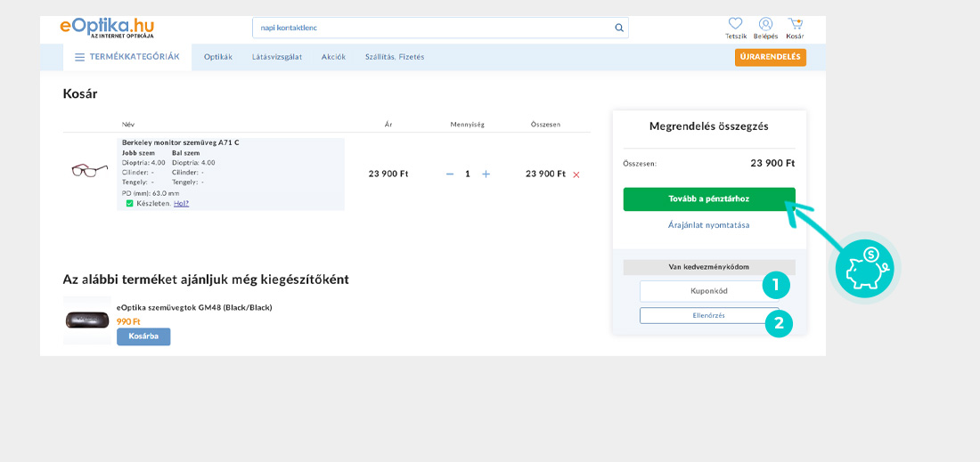The height and width of the screenshot is (462, 980).
Task: Open the Berkeley monitor szemüveg A71 C title
Action: click(x=181, y=142)
